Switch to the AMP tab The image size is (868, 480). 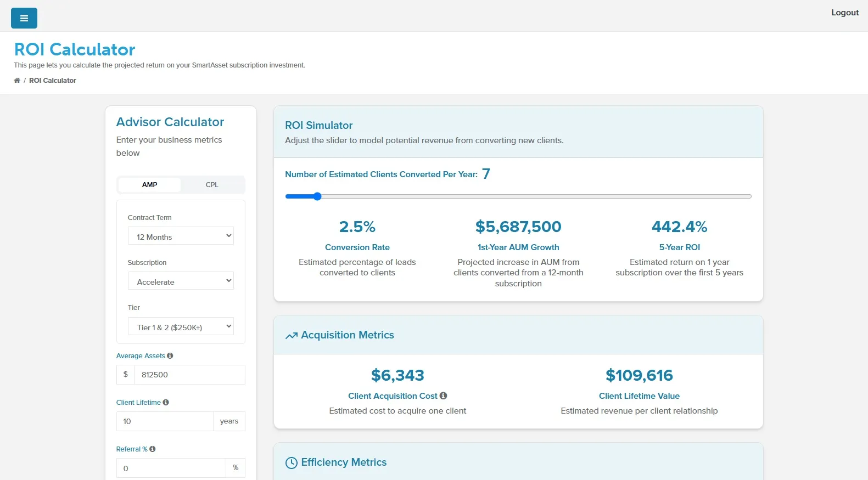point(149,185)
